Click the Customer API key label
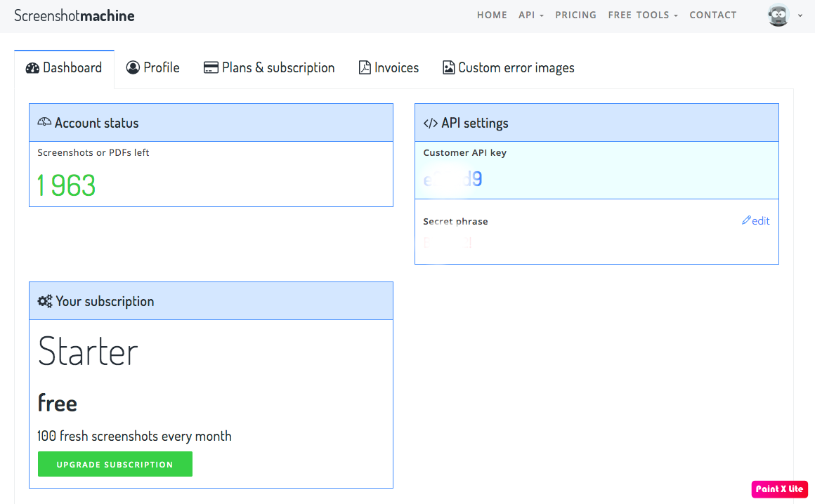815x504 pixels. (x=464, y=152)
